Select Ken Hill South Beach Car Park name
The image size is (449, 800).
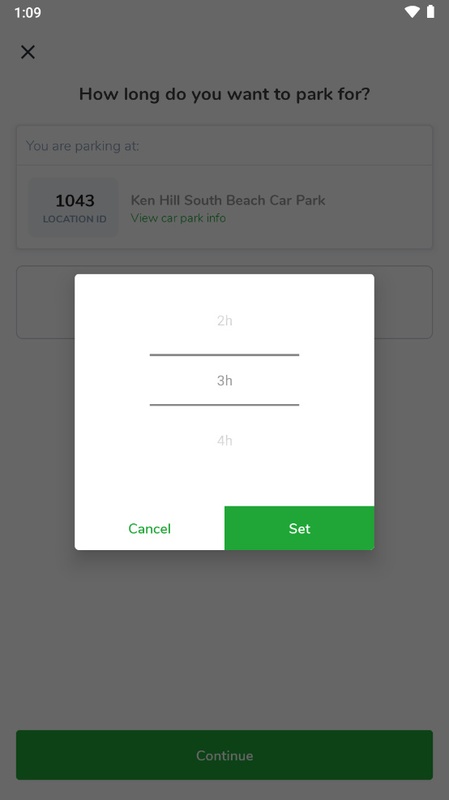[228, 200]
